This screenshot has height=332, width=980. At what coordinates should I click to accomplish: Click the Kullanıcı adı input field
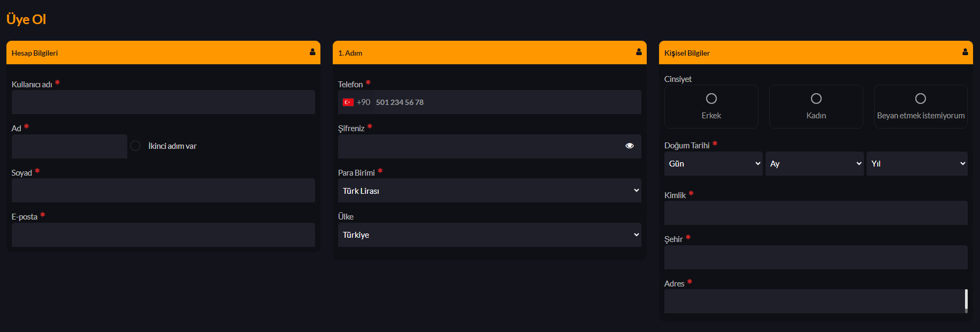click(163, 102)
